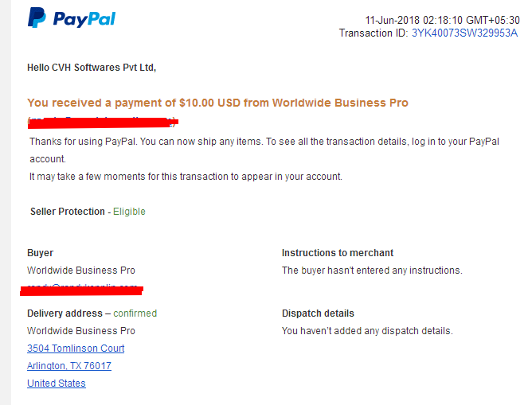The width and height of the screenshot is (532, 405).
Task: Click the green Eligible seller protection status
Action: [x=129, y=212]
